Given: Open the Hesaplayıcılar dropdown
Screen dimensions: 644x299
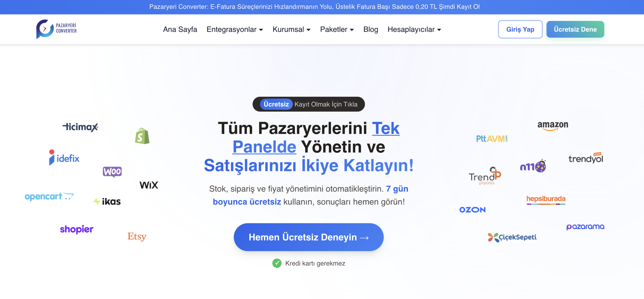Looking at the screenshot, I should 414,29.
